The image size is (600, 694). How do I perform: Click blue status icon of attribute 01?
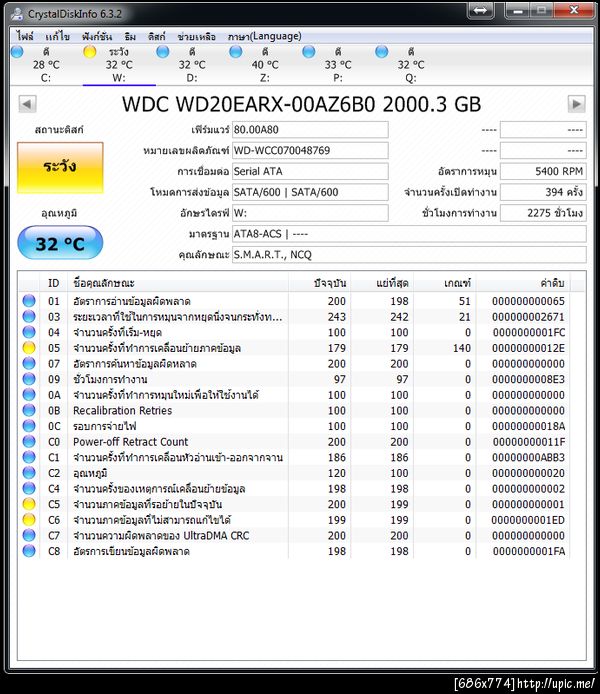pyautogui.click(x=29, y=301)
